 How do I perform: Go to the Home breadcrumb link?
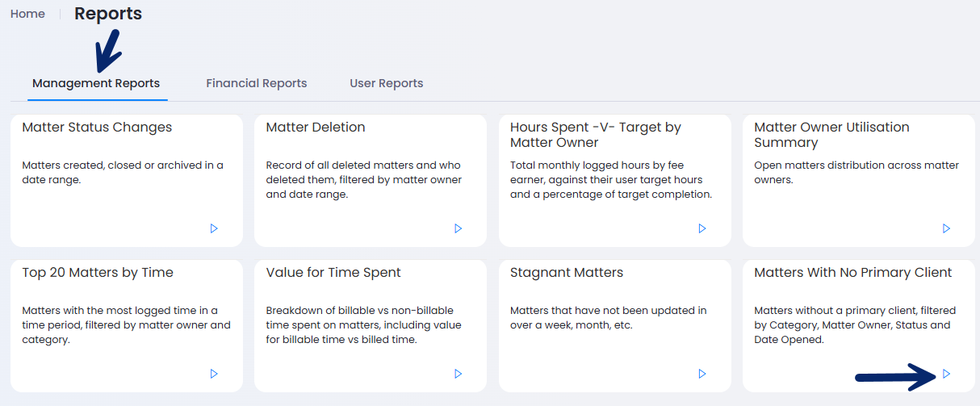pos(27,14)
